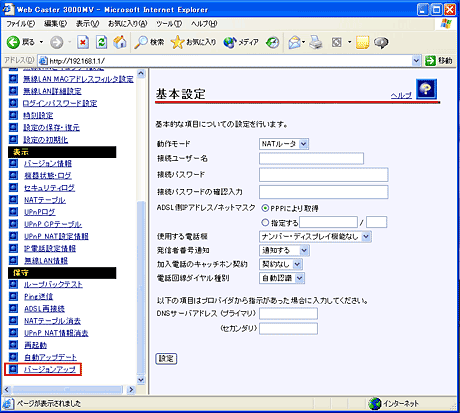Expand the address bar URL history dropdown
460x413 pixels.
point(416,61)
